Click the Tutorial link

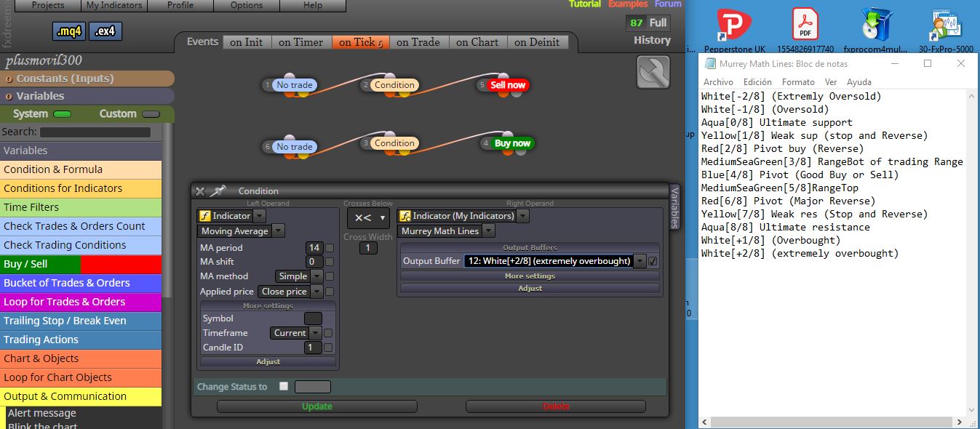click(x=585, y=4)
